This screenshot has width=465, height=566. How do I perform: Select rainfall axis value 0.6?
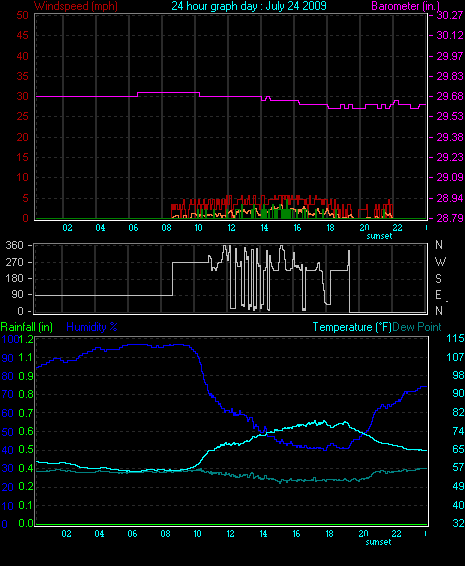[x=26, y=431]
